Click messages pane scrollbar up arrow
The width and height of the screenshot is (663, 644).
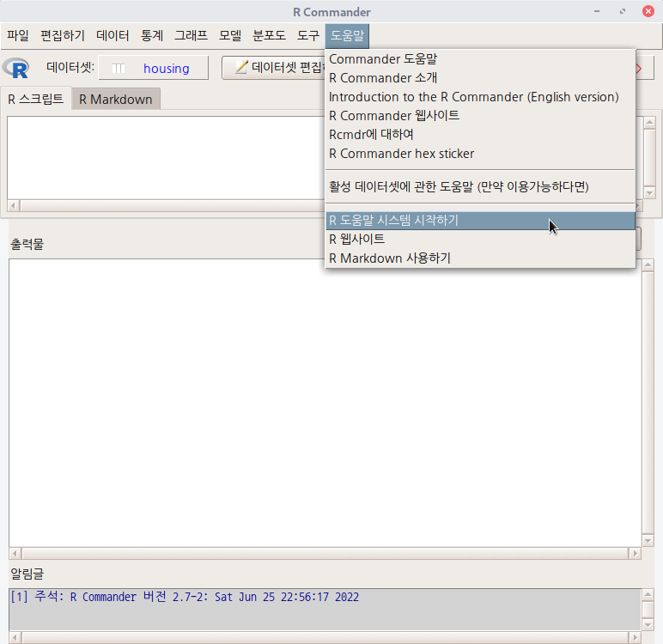point(648,595)
